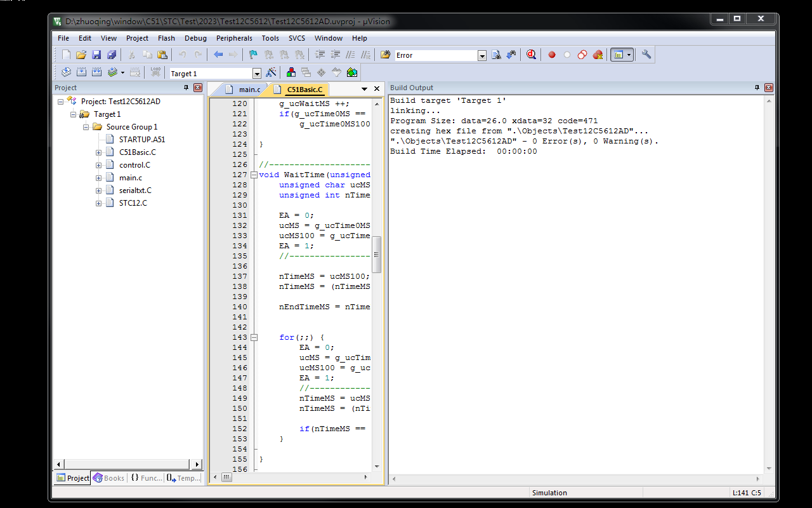Viewport: 812px width, 508px height.
Task: Switch to the Templates panel tab
Action: (183, 478)
